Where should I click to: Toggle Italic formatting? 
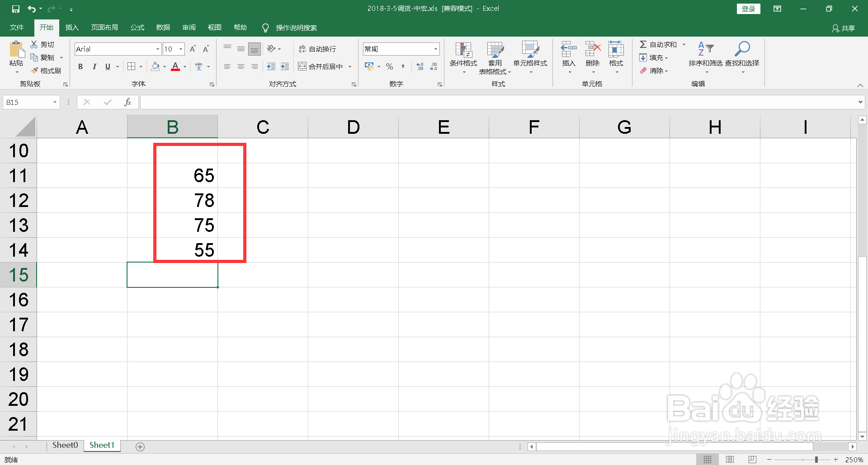coord(94,66)
